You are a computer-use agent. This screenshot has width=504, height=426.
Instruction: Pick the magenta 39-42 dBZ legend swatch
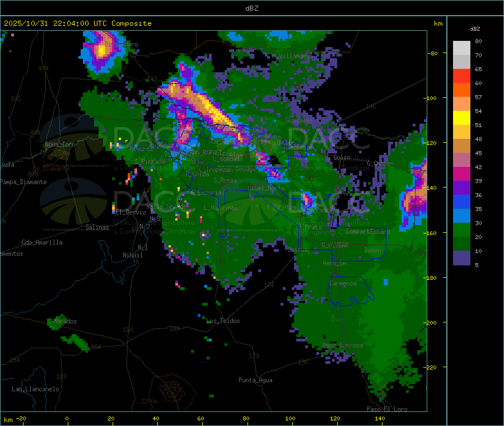[461, 174]
